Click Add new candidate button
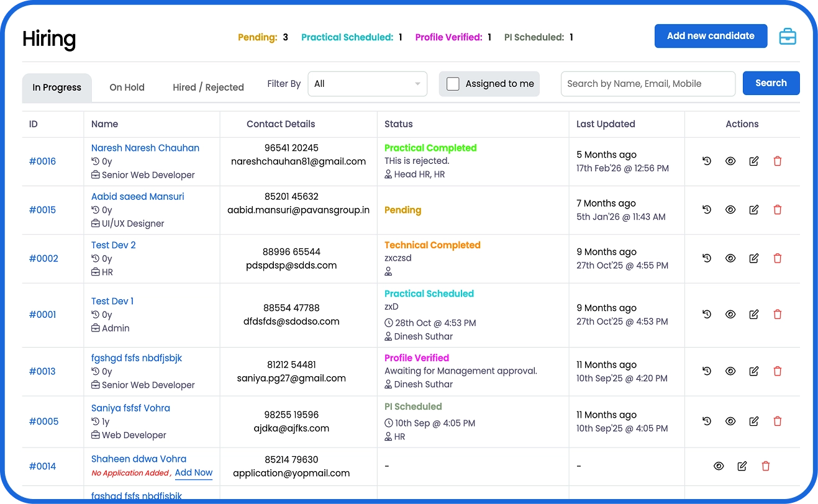 pyautogui.click(x=711, y=36)
